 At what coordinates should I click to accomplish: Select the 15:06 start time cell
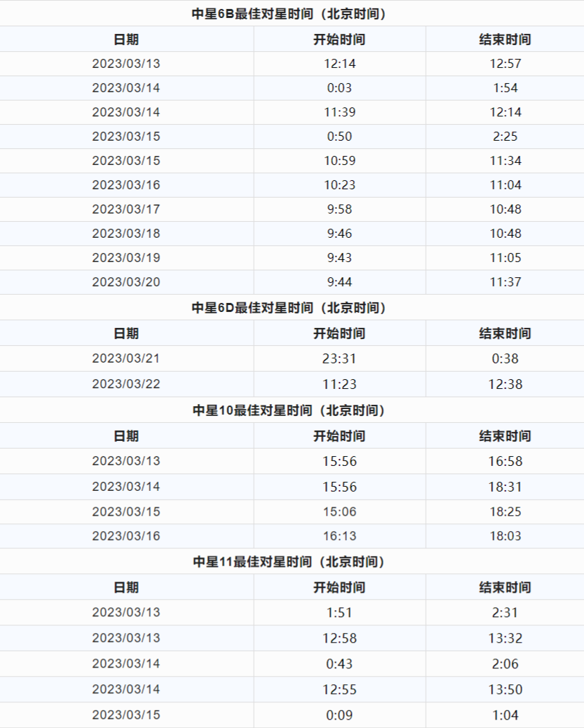(339, 512)
